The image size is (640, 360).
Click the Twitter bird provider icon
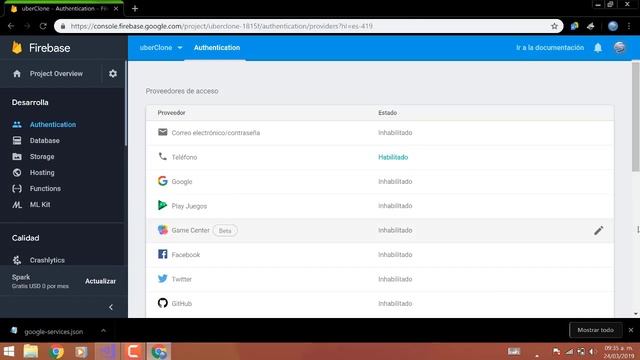(162, 279)
